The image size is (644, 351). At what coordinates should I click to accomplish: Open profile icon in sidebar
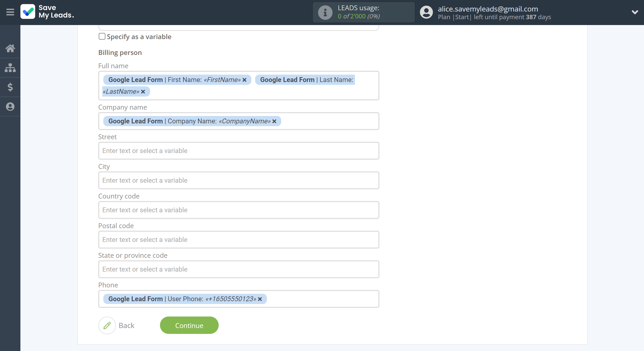10,107
